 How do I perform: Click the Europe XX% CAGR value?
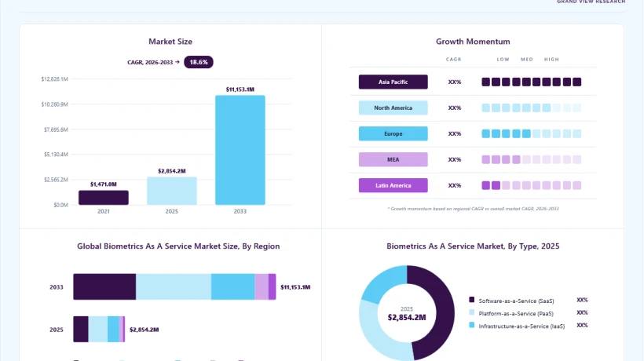(x=455, y=133)
